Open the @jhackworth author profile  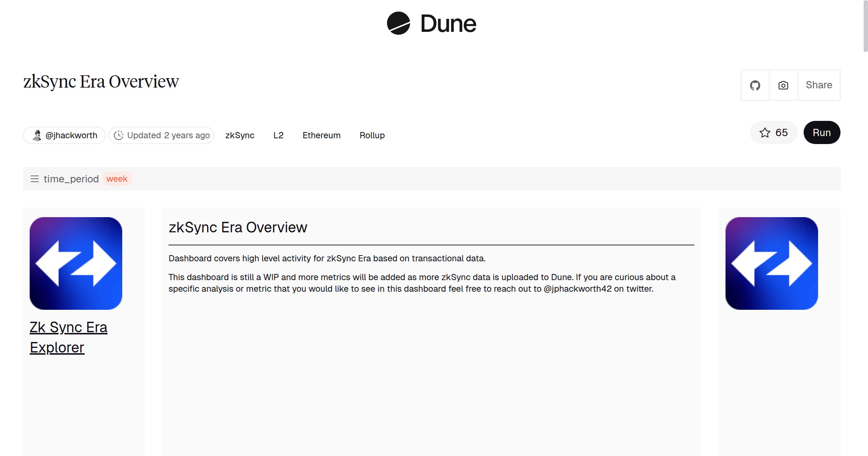(x=71, y=135)
